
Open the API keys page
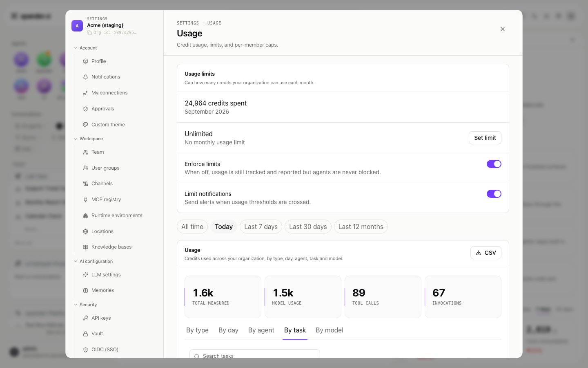pos(119,318)
